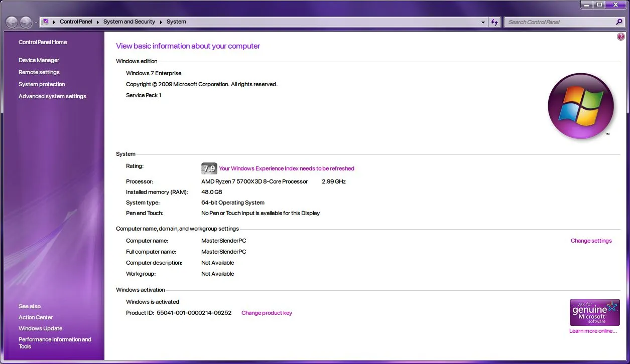This screenshot has height=364, width=630.
Task: Click the Windows 7 Enterprise edition text
Action: [154, 73]
